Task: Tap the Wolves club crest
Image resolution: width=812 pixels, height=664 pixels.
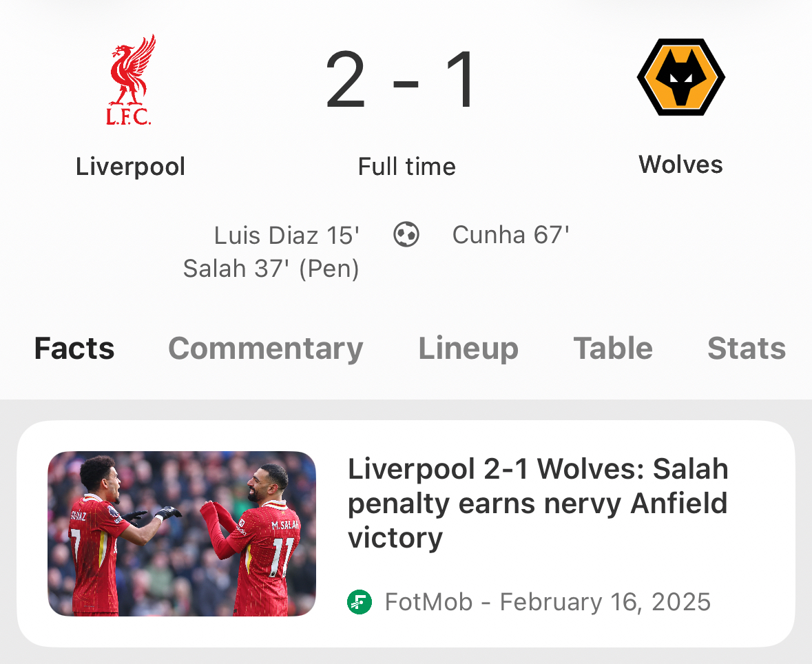Action: [x=680, y=77]
